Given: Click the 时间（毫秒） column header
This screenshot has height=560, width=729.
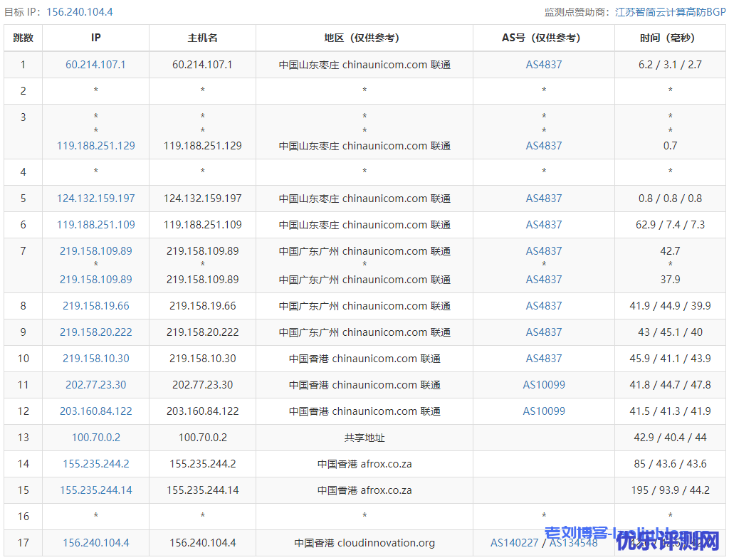Looking at the screenshot, I should coord(670,38).
